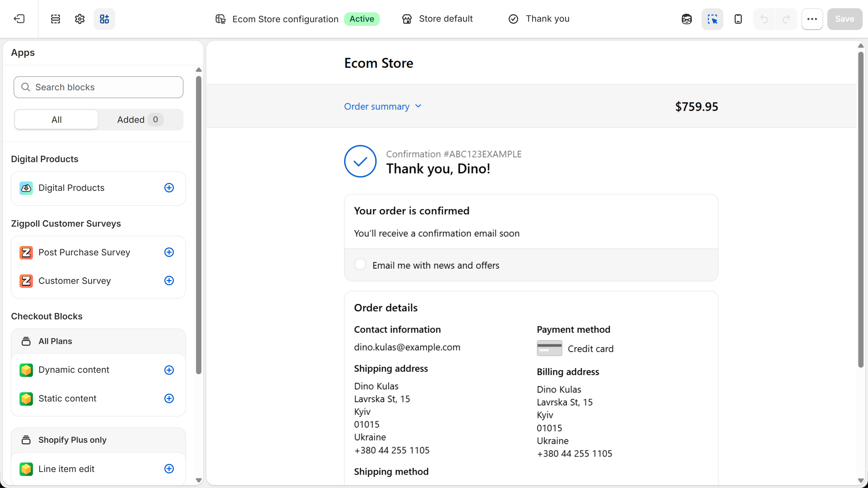Click the Search blocks field
The height and width of the screenshot is (488, 868).
pos(98,87)
